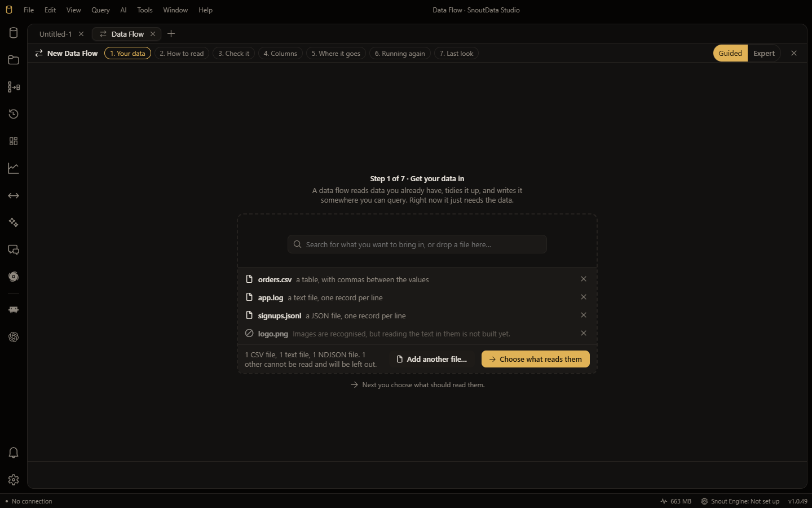Click the couch-shaped sidebar icon

[x=14, y=310]
